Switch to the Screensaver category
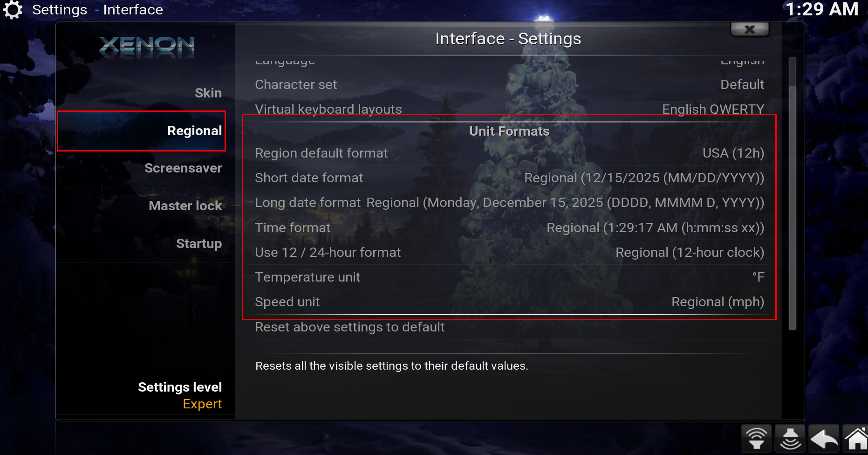Screen dimensions: 868x455 183,168
